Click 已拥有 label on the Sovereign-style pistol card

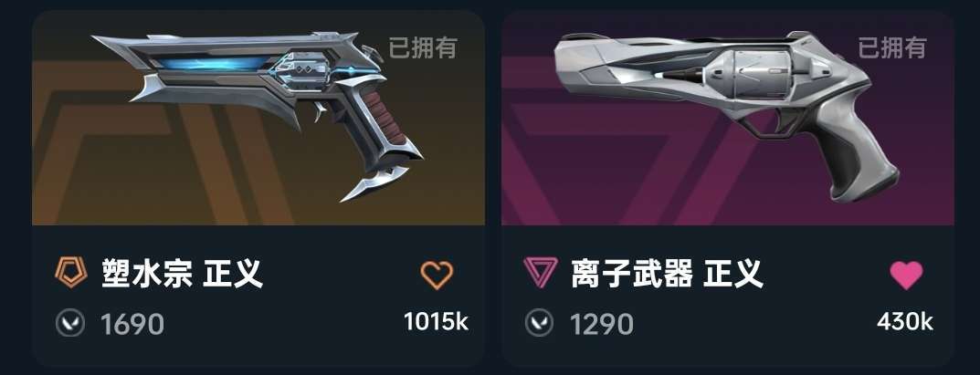tap(423, 47)
